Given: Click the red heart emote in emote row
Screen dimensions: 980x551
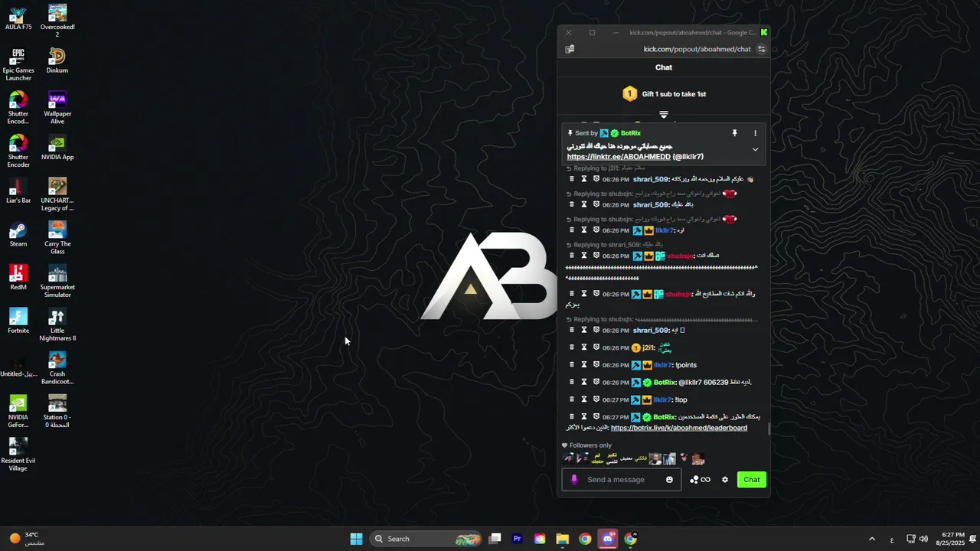Looking at the screenshot, I should pos(684,458).
